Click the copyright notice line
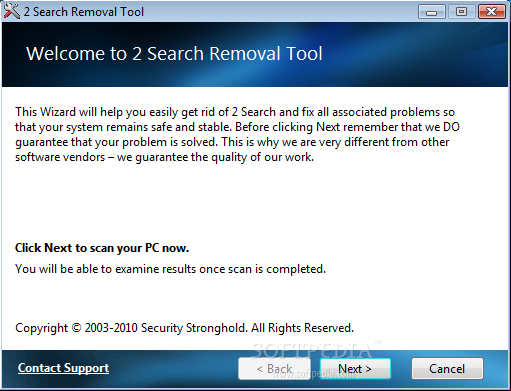This screenshot has width=511, height=391. [x=184, y=328]
